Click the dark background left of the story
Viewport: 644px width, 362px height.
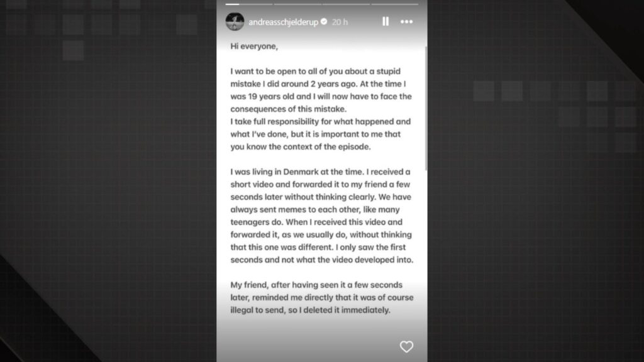107,189
